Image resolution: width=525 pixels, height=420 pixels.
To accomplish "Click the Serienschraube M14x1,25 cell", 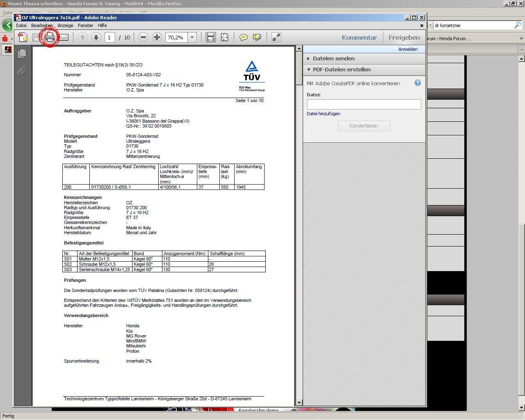I will [x=104, y=269].
